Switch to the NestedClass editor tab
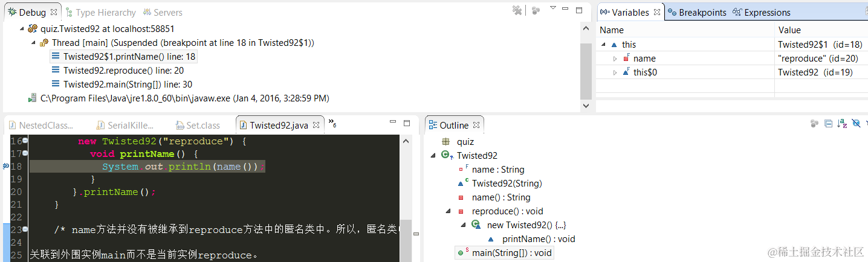Image resolution: width=868 pixels, height=262 pixels. (41, 125)
